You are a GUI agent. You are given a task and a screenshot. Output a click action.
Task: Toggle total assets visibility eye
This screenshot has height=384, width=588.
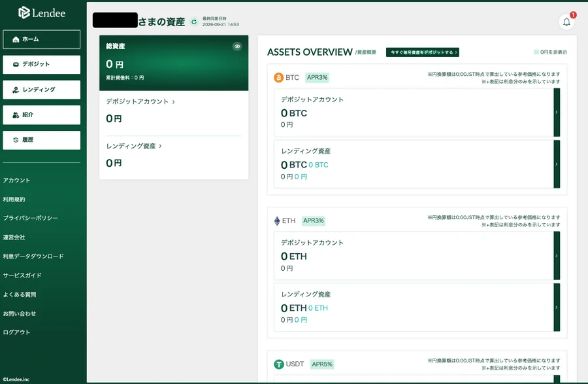237,46
